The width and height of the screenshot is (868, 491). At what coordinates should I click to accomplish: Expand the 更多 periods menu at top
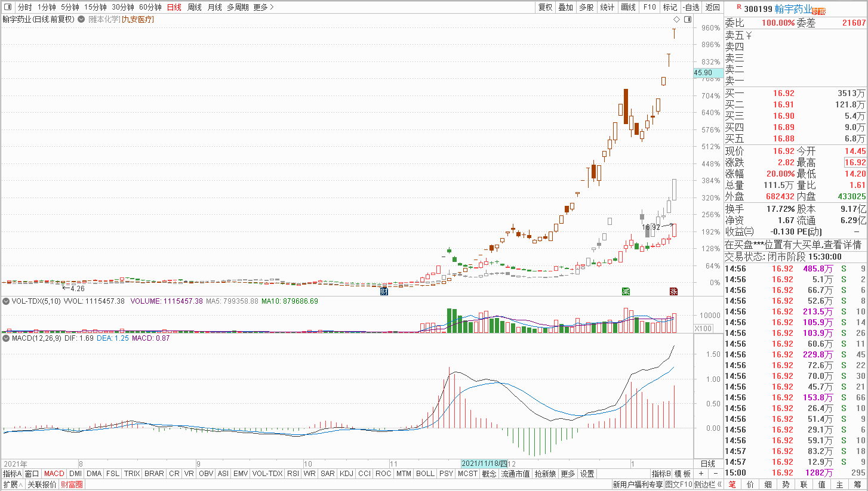(x=263, y=7)
